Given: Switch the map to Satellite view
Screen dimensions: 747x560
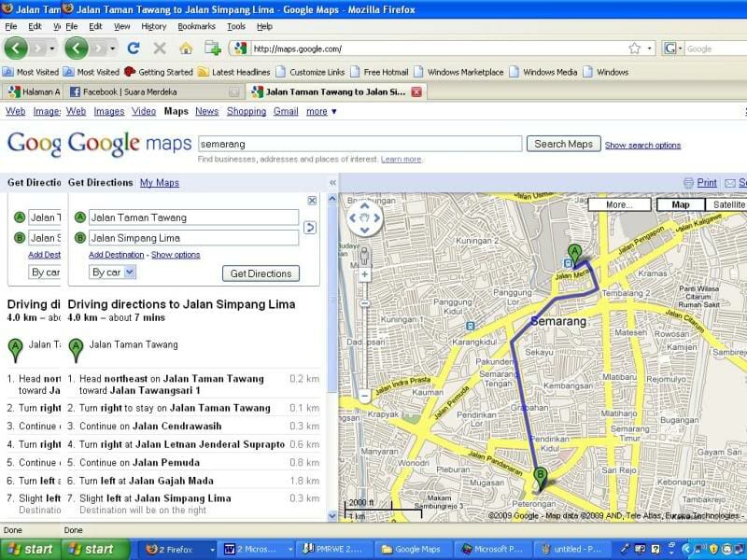Looking at the screenshot, I should (728, 204).
